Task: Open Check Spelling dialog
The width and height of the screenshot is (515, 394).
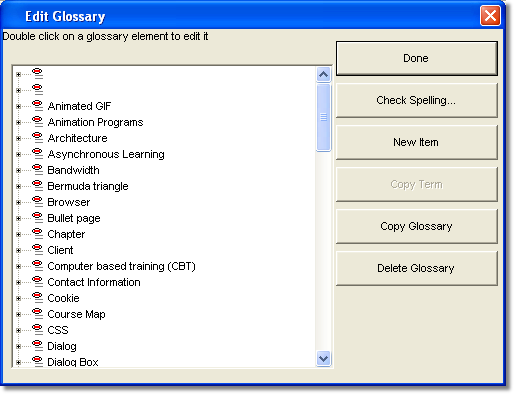Action: (x=417, y=100)
